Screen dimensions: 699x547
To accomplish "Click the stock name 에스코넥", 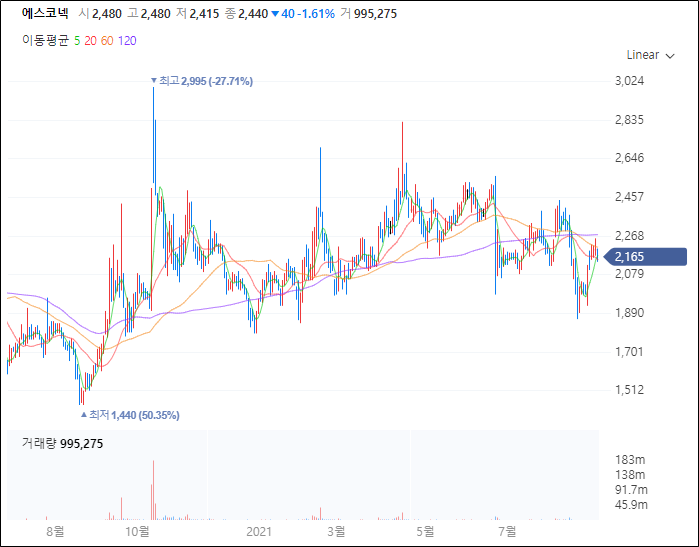I will coord(45,13).
